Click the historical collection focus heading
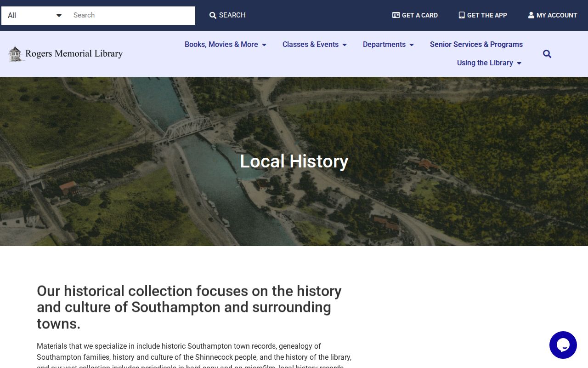Screen dimensions: 588x368 pos(189,307)
